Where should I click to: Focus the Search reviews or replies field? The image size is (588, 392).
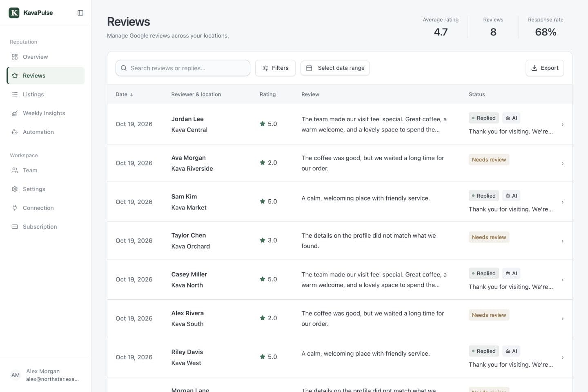click(183, 68)
